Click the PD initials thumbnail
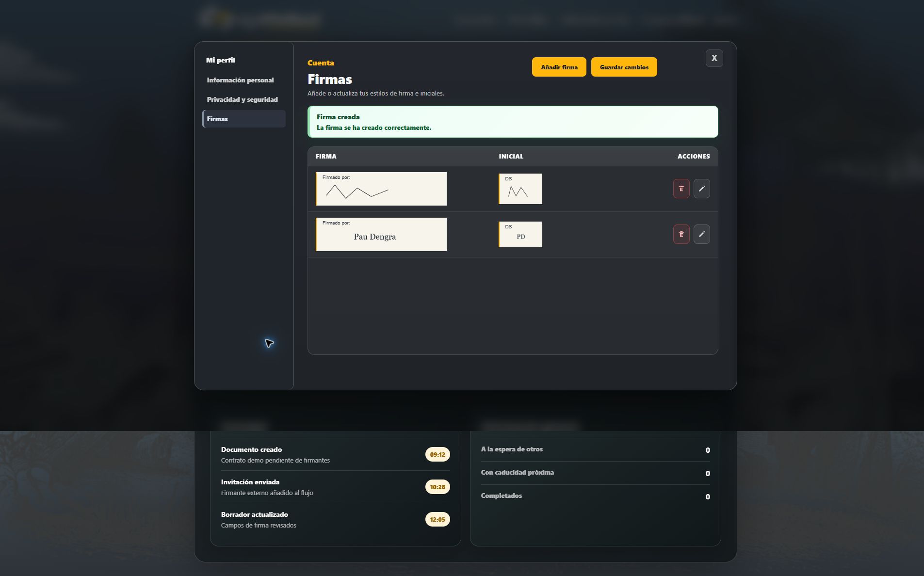This screenshot has width=924, height=576. click(520, 234)
